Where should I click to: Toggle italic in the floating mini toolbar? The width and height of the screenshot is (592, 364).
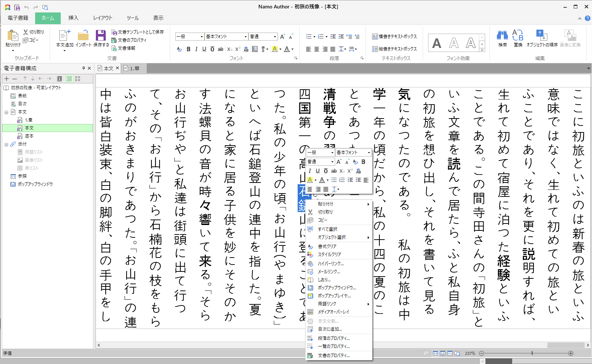pos(310,171)
